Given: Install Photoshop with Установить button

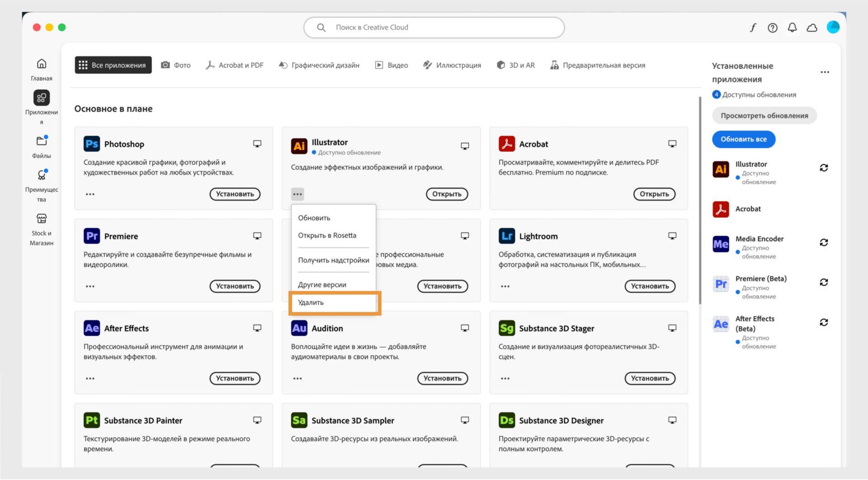Looking at the screenshot, I should point(235,194).
